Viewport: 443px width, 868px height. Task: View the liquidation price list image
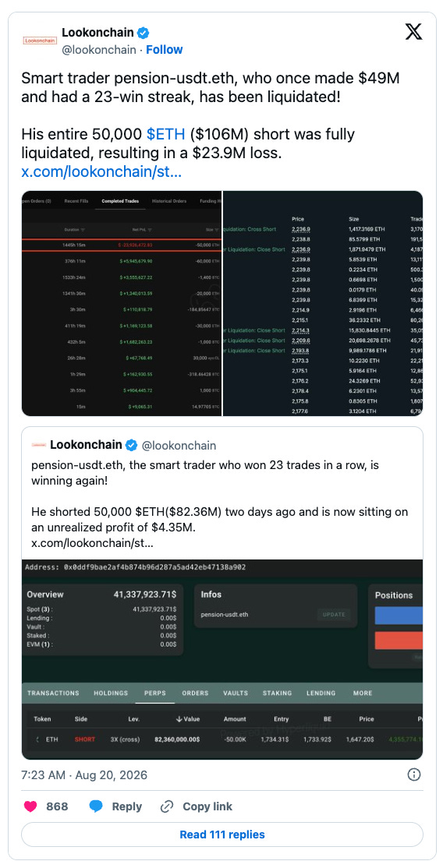click(323, 303)
